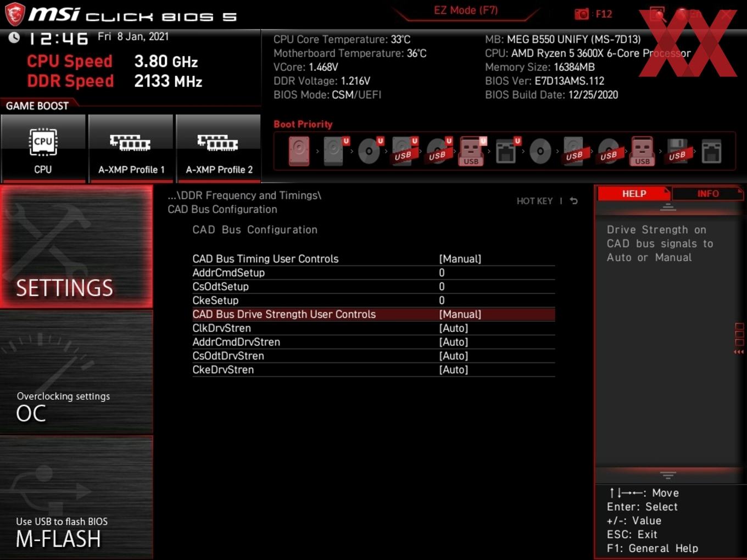
Task: Click the VCore 1.468V readout
Action: [x=305, y=67]
